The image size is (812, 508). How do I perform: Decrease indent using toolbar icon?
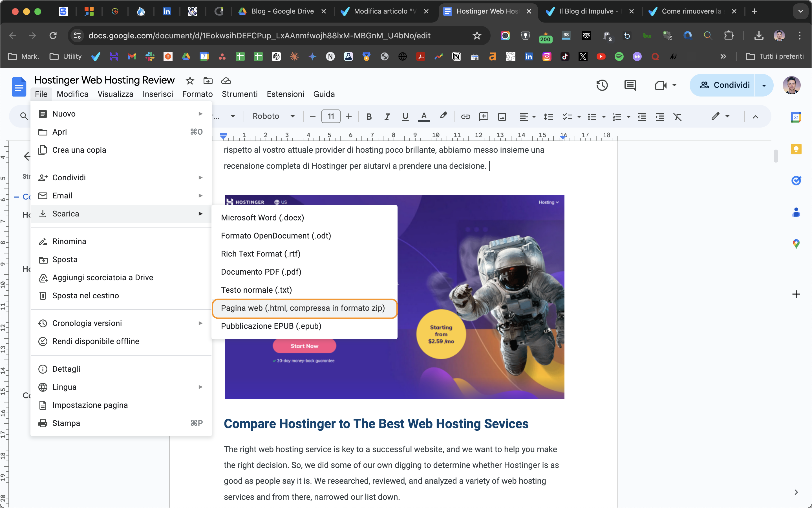click(641, 117)
